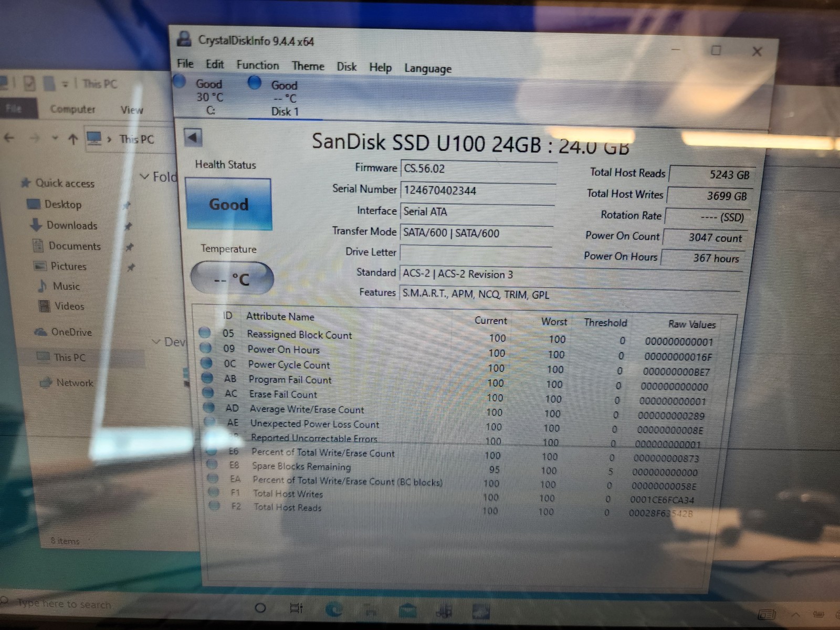Click This PC in the Explorer address bar

tap(136, 140)
